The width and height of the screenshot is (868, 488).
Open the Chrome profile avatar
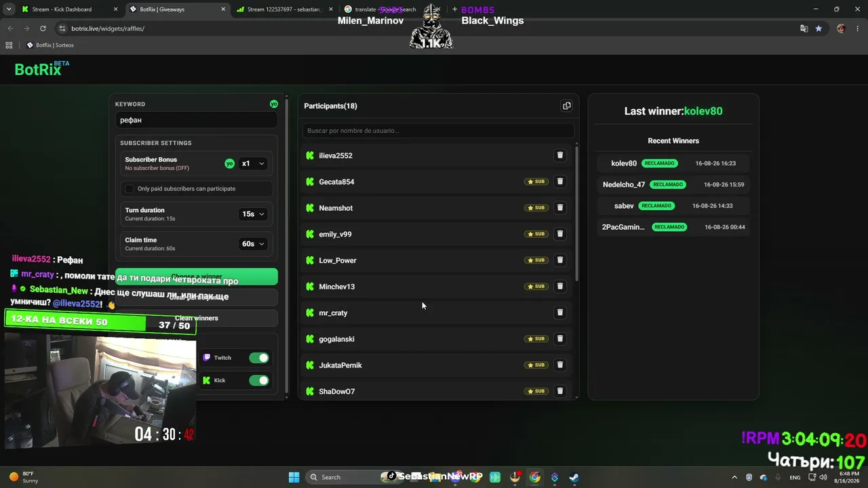point(841,28)
